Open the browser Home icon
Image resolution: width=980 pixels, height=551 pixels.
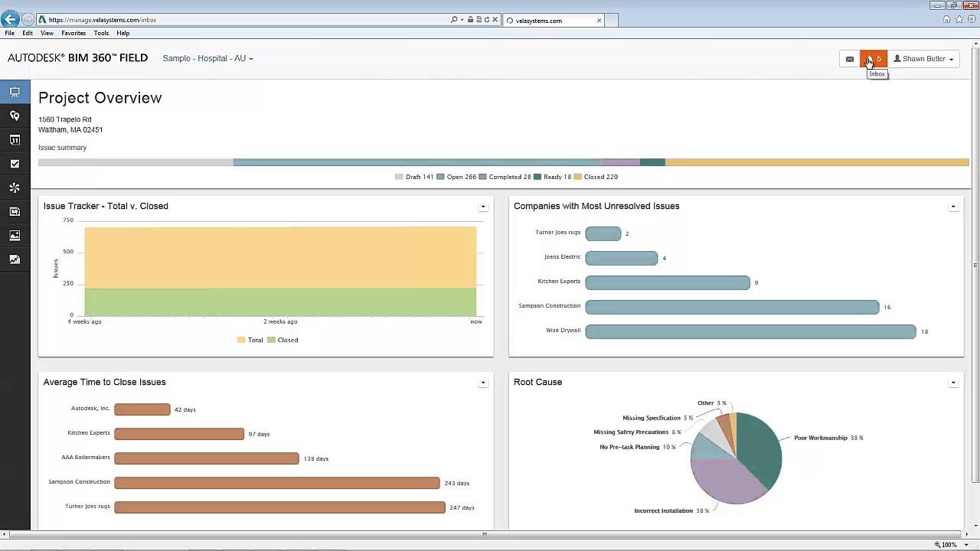(x=947, y=19)
